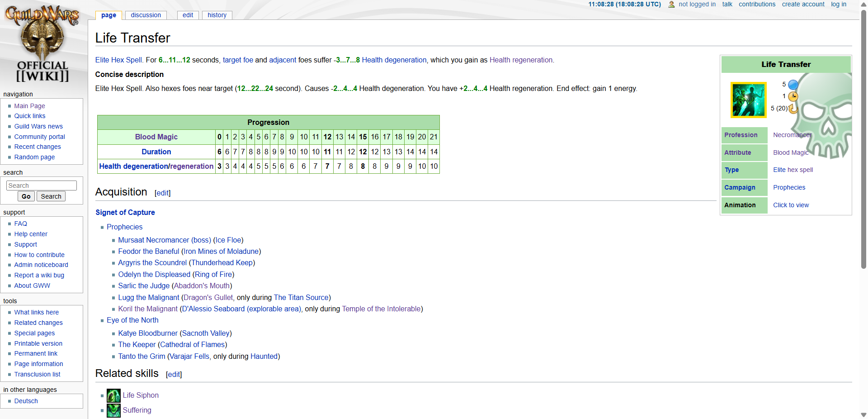
Task: Open the Thunderhead Keep link
Action: coord(222,262)
